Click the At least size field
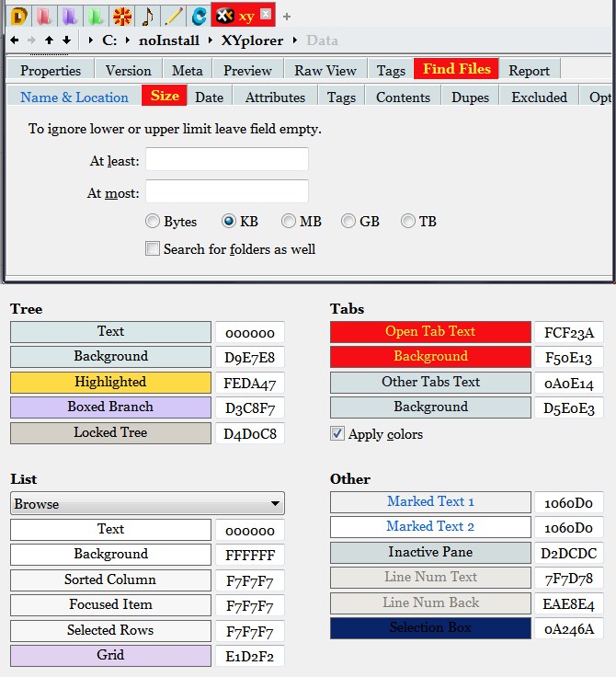Image resolution: width=616 pixels, height=677 pixels. pyautogui.click(x=227, y=159)
